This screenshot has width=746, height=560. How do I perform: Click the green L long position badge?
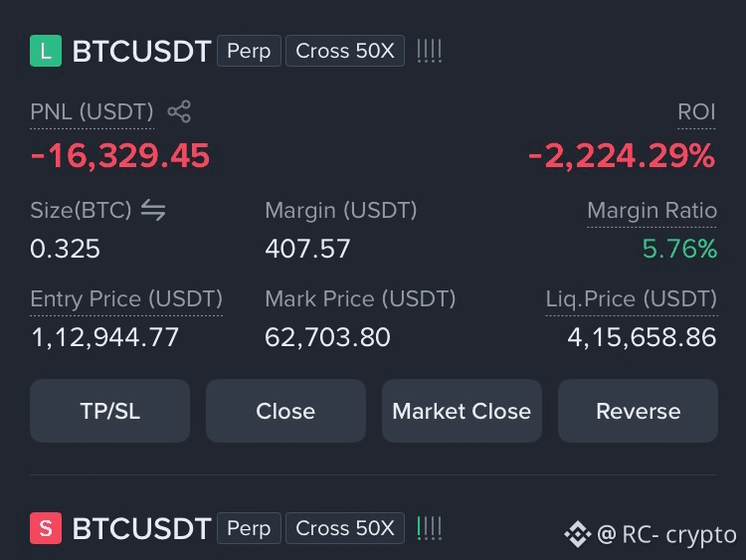coord(46,51)
